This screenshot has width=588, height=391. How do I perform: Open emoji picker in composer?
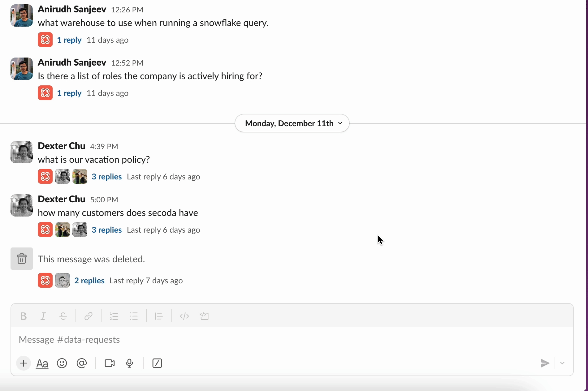(62, 363)
